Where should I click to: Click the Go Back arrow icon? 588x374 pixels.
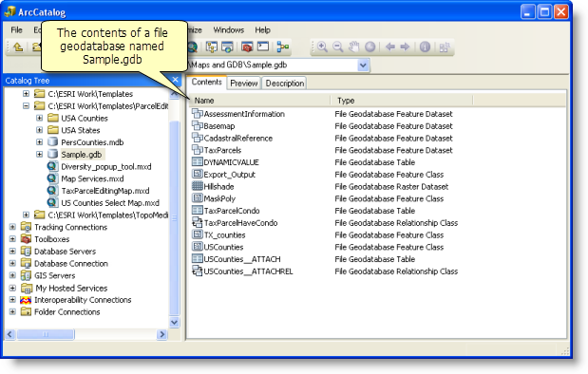tap(390, 47)
